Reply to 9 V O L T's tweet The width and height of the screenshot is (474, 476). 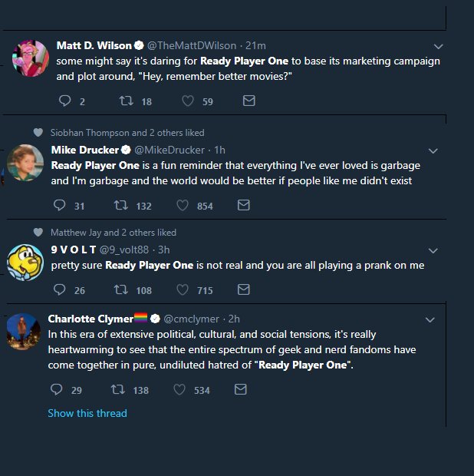click(x=59, y=289)
